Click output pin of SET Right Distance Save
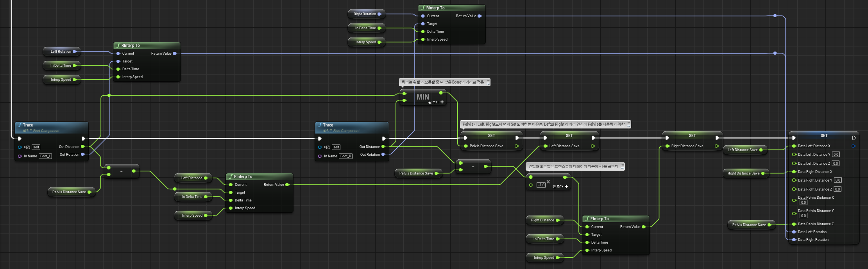Image resolution: width=868 pixels, height=269 pixels. 716,146
